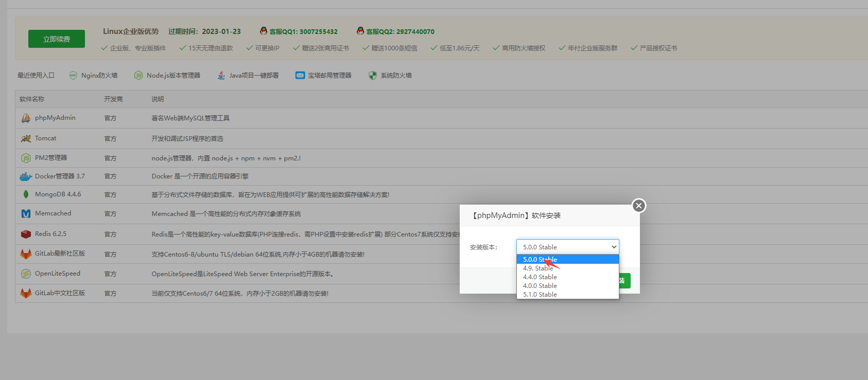Choose 4.0.0 Stable in version list
Viewport: 868px width, 380px height.
tap(568, 285)
